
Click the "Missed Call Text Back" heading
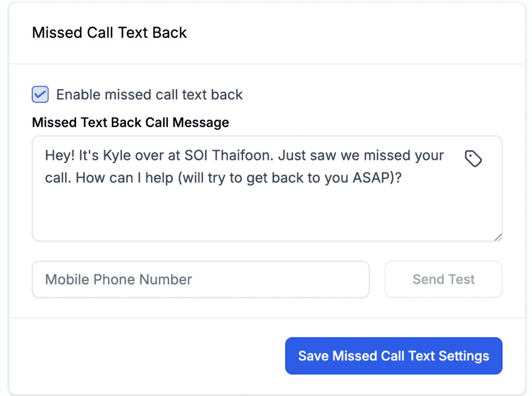pos(109,32)
